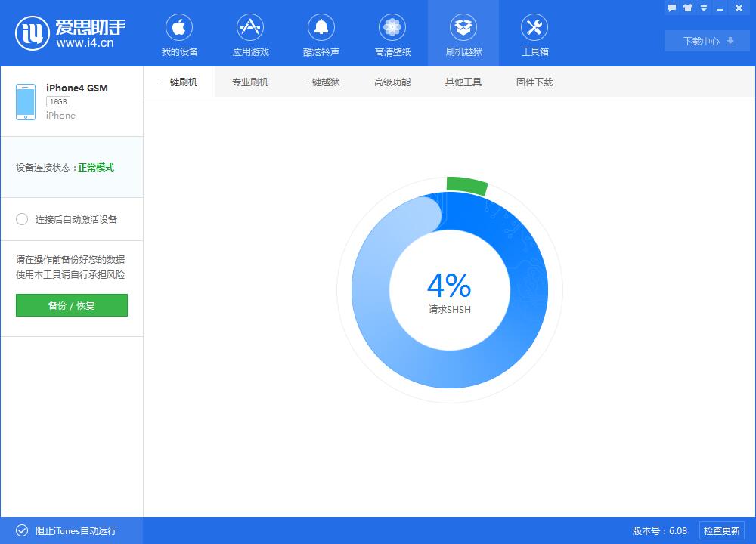Open the 下载中心 download center
This screenshot has height=544, width=756.
coord(706,41)
